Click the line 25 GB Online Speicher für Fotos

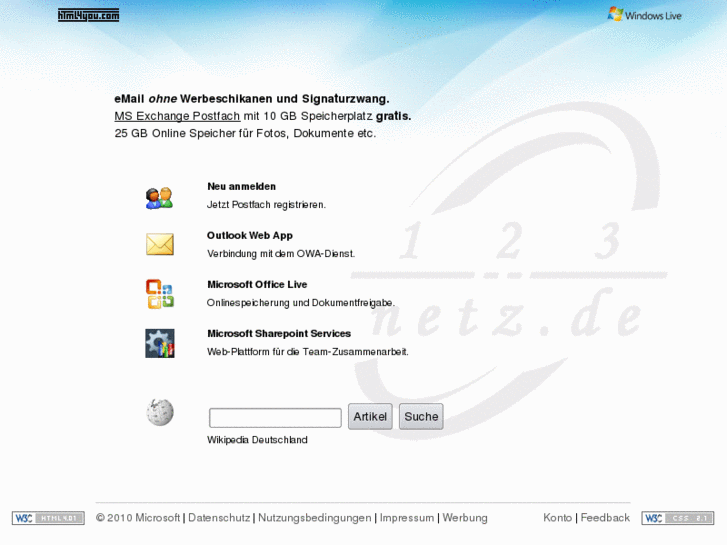pos(245,134)
